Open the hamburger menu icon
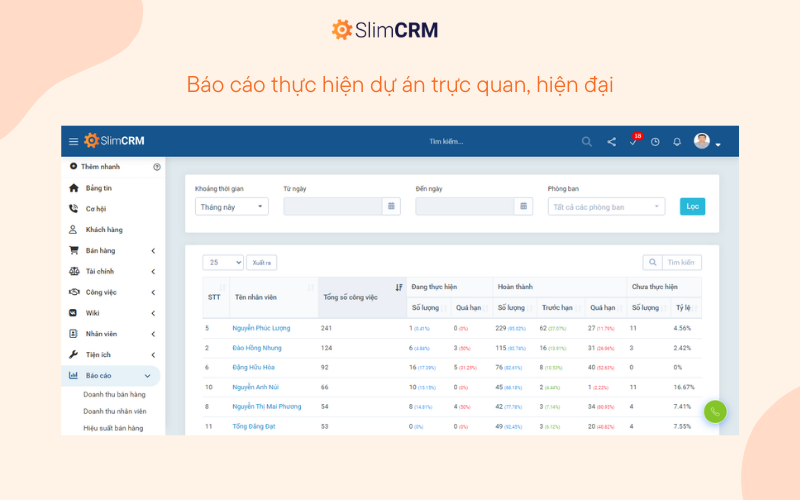This screenshot has height=500, width=800. click(73, 141)
